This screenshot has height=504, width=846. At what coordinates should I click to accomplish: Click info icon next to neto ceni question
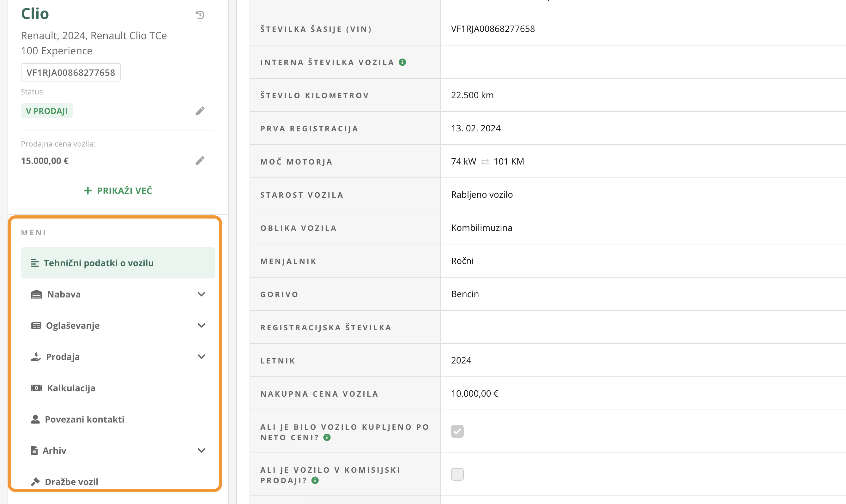[327, 437]
